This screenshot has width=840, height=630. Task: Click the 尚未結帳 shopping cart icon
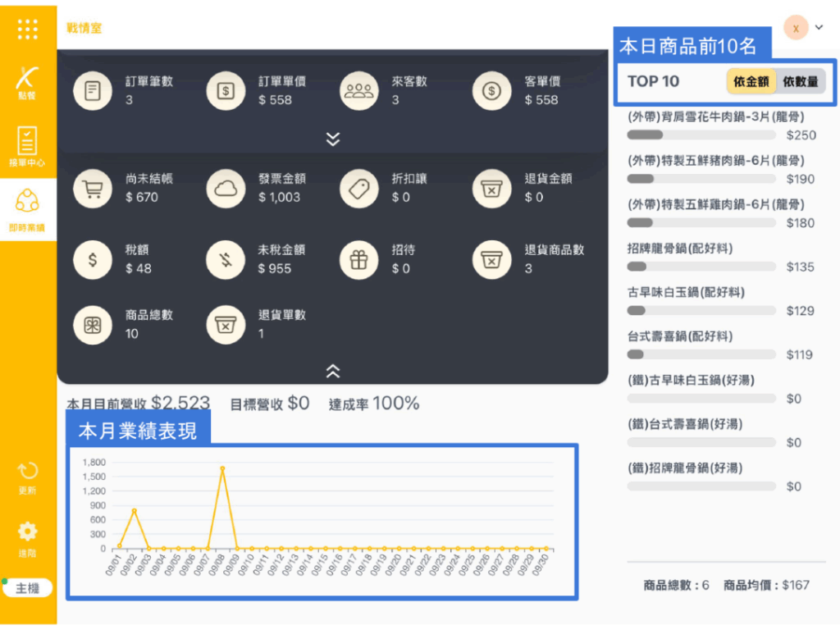(x=93, y=189)
